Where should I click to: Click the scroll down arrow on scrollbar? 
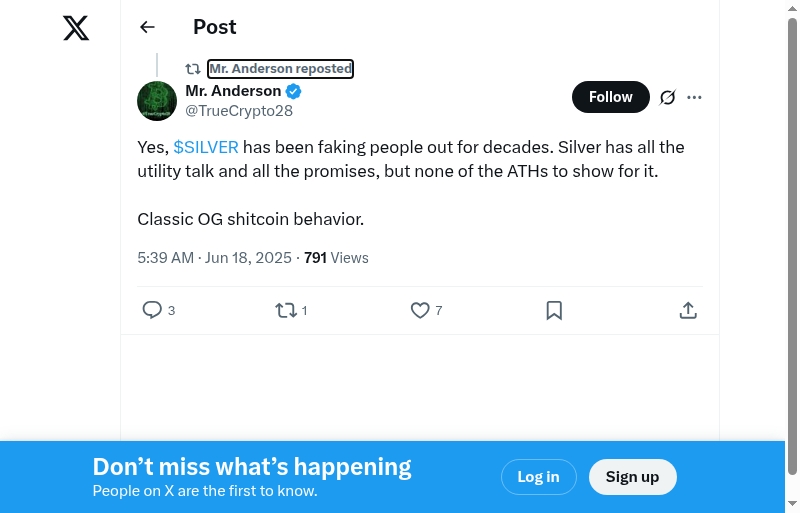793,503
